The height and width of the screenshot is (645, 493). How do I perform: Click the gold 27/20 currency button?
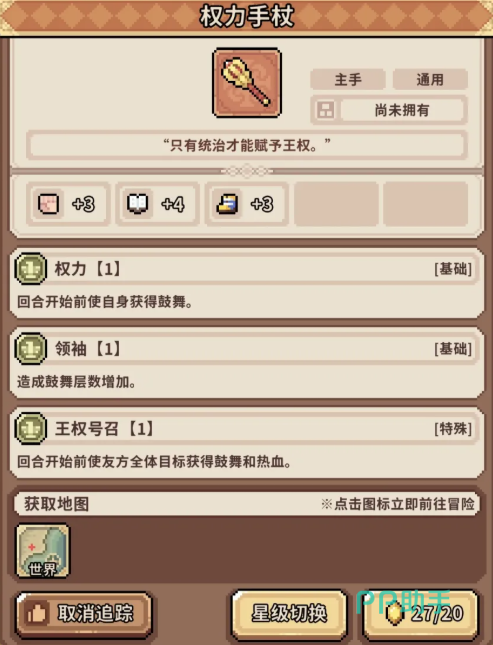click(421, 614)
